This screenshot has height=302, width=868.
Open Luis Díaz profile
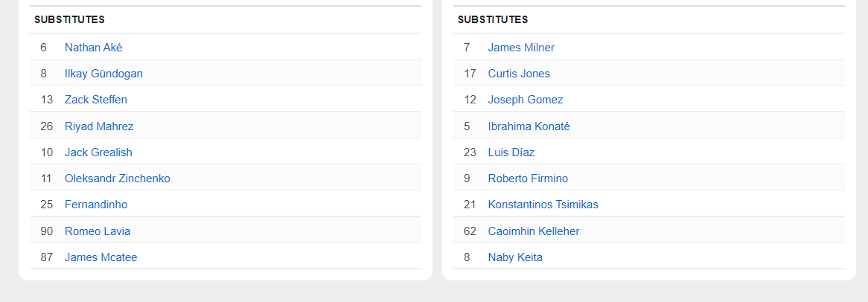(511, 152)
